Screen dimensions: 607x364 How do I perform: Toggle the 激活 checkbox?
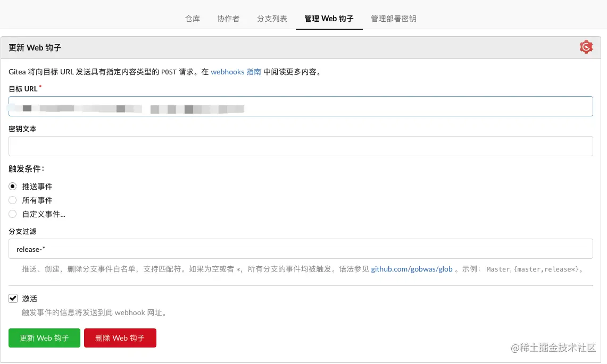13,298
